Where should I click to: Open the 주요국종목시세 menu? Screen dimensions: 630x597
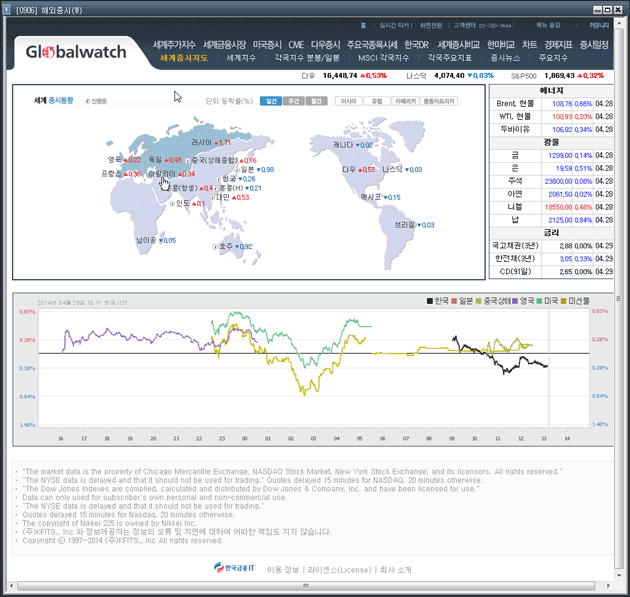click(372, 45)
